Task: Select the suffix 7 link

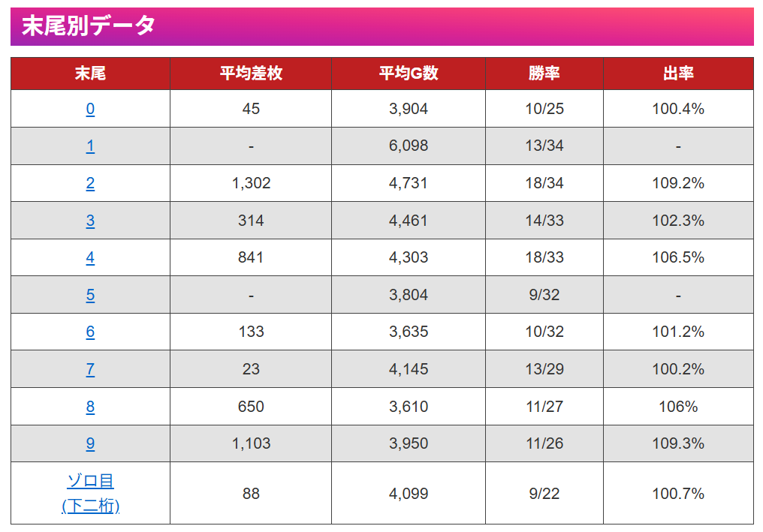Action: (x=90, y=369)
